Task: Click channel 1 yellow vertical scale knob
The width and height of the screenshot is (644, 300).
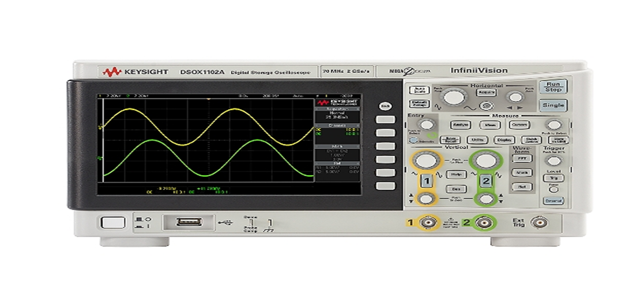Action: (425, 161)
